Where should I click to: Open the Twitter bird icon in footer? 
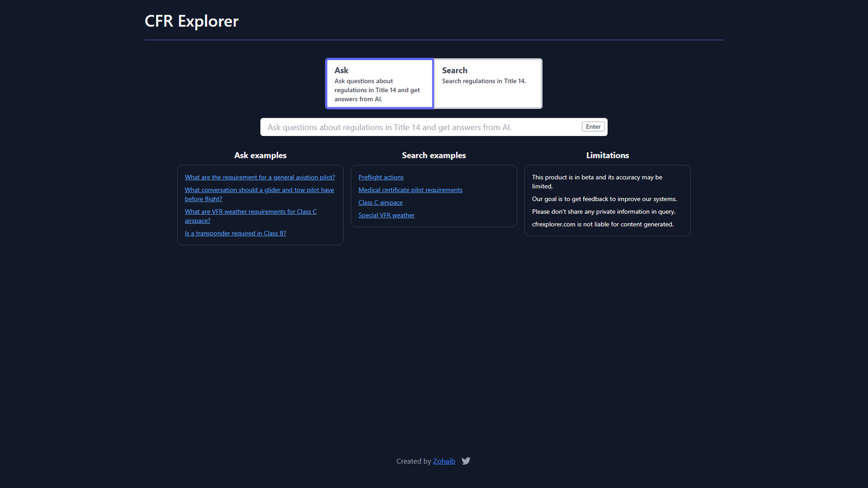(x=466, y=461)
